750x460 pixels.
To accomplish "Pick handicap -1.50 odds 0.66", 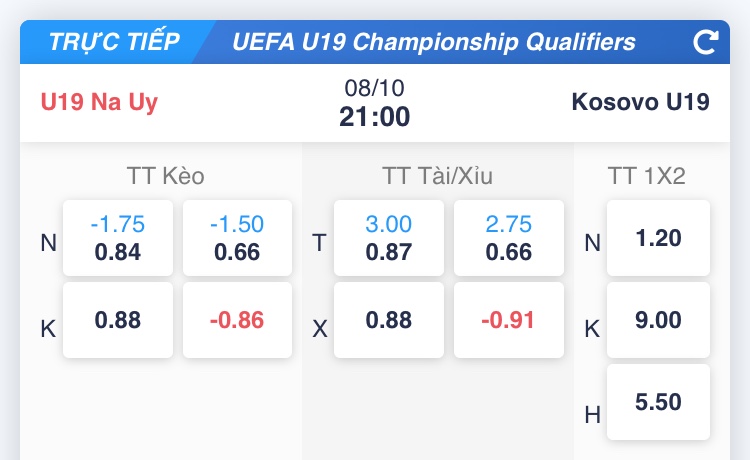I will pyautogui.click(x=237, y=238).
